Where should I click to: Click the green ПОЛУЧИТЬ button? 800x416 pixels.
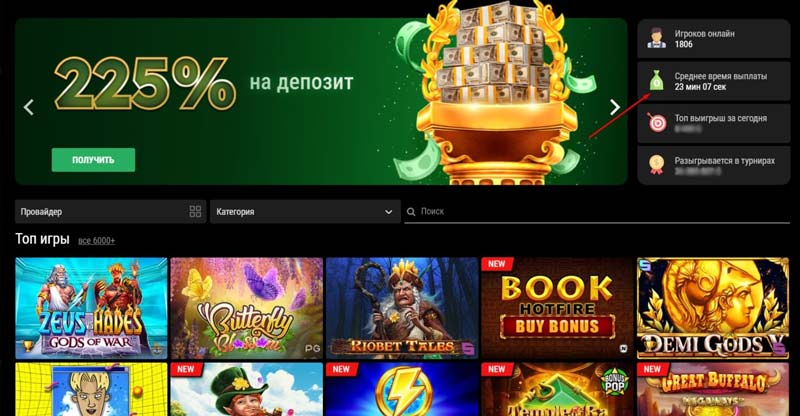[93, 160]
